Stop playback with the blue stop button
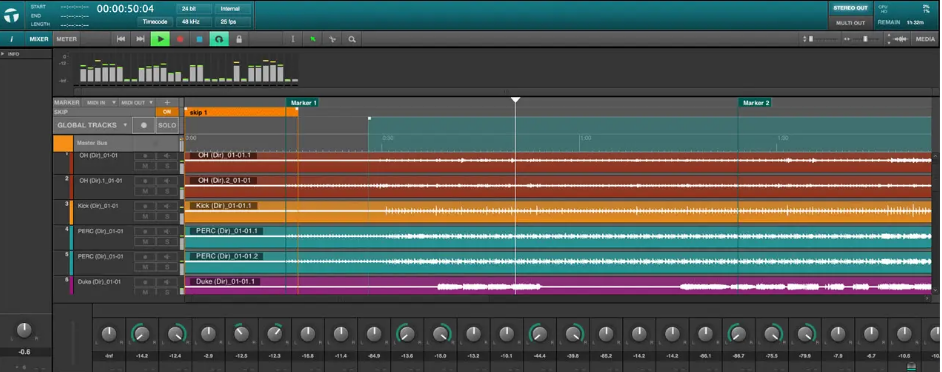This screenshot has height=372, width=942. pyautogui.click(x=199, y=39)
